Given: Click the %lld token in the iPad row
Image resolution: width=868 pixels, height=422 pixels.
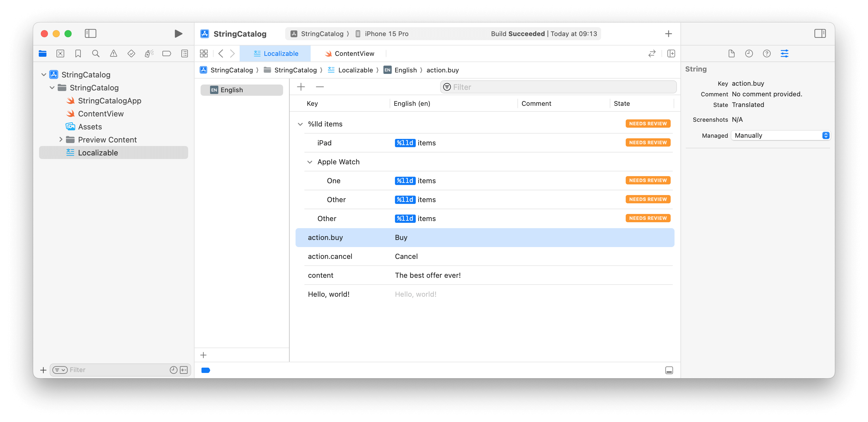Looking at the screenshot, I should pyautogui.click(x=405, y=143).
